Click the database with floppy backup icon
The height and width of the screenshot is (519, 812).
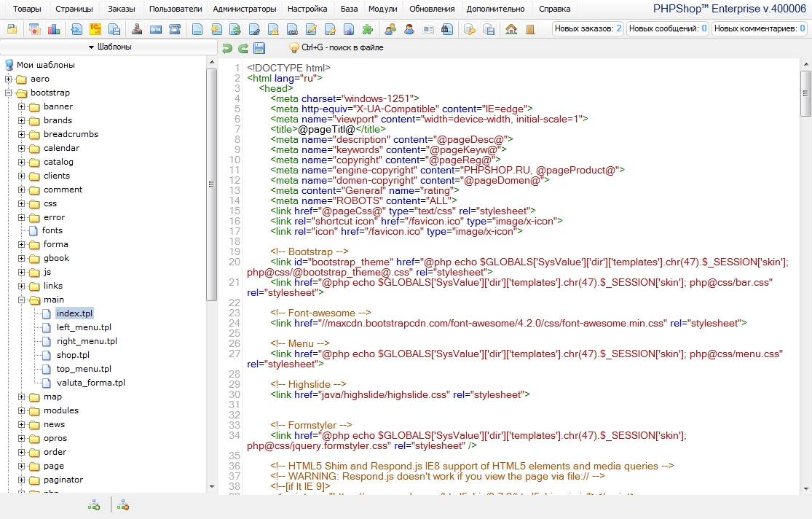(x=489, y=30)
